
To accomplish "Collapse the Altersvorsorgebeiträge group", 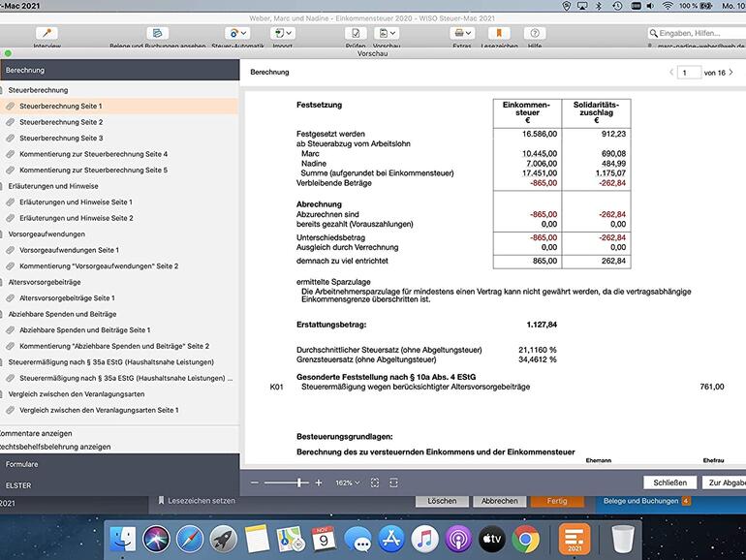I will coord(45,282).
